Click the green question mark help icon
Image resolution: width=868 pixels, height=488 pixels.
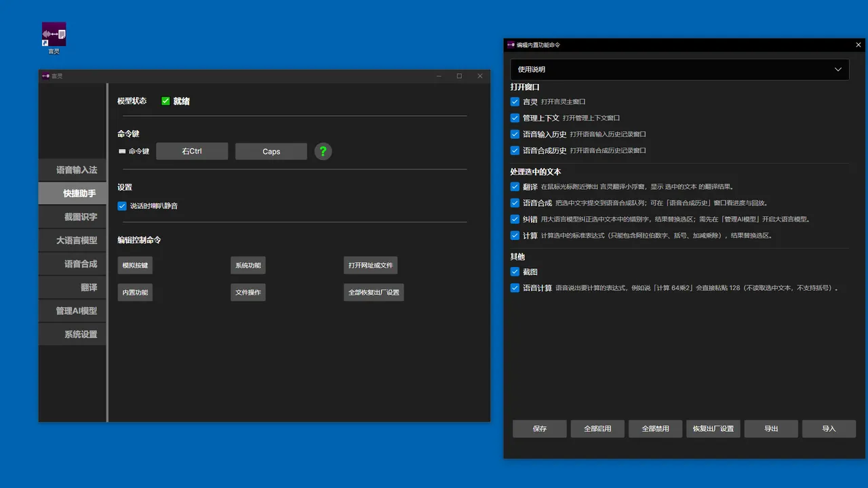323,151
